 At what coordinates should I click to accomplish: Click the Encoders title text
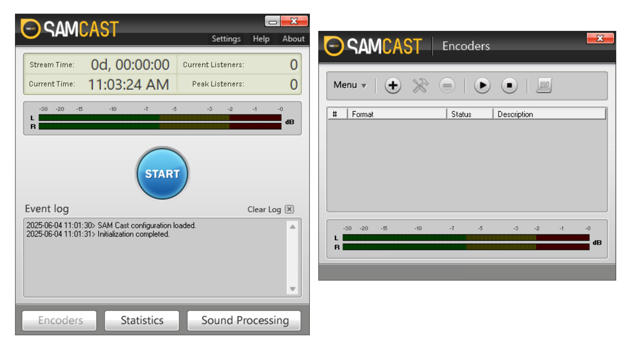[x=466, y=46]
